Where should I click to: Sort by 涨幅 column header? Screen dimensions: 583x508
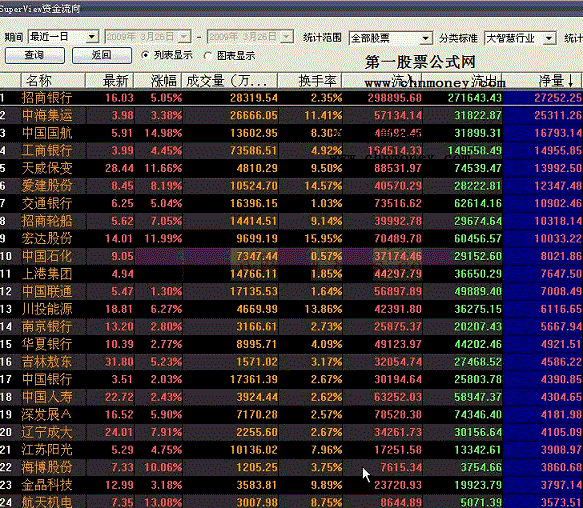point(158,81)
